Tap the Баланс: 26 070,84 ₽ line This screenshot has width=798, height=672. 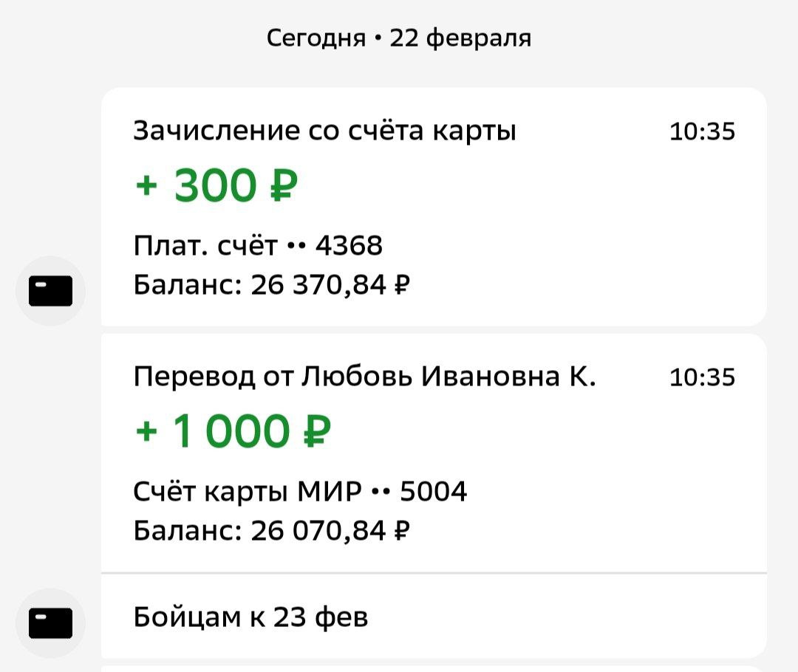pos(272,531)
